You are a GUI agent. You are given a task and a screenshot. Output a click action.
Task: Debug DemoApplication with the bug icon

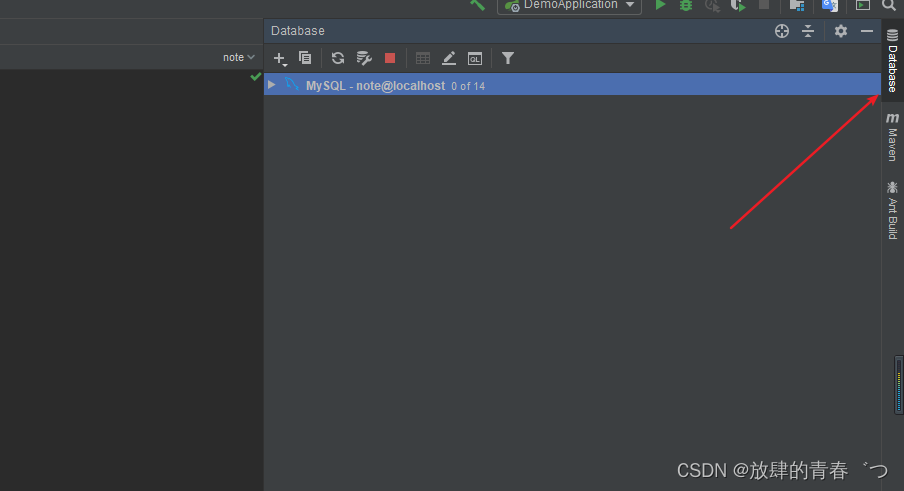[x=685, y=6]
